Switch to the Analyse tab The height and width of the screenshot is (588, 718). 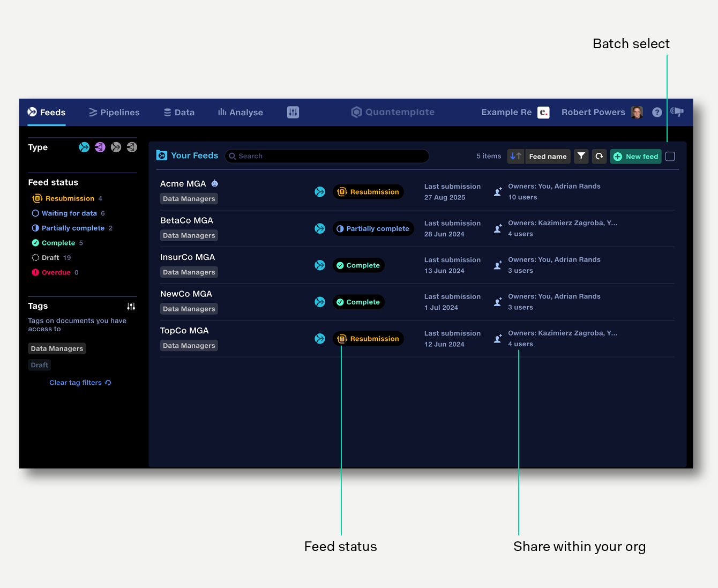click(x=241, y=113)
